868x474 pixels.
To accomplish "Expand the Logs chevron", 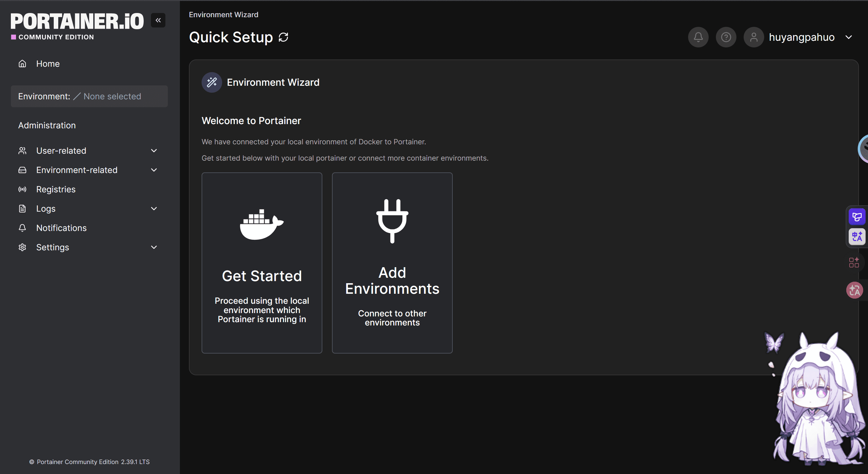I will pos(154,209).
